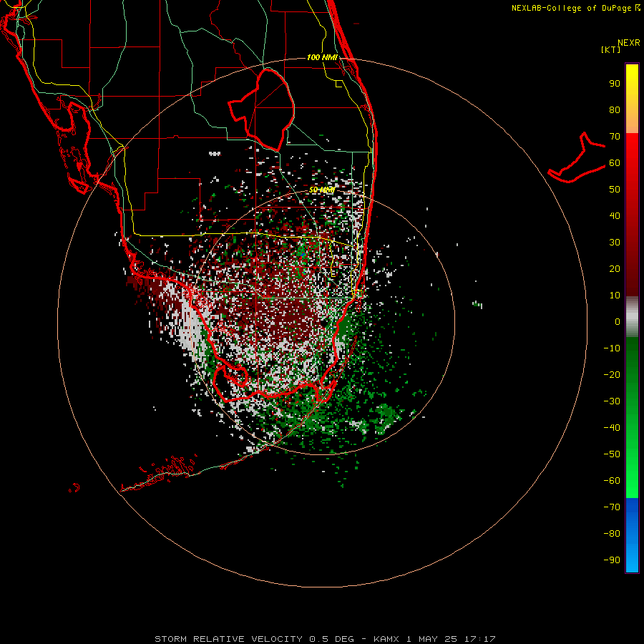Select the 40 value on velocity scale
The image size is (644, 644).
(615, 215)
